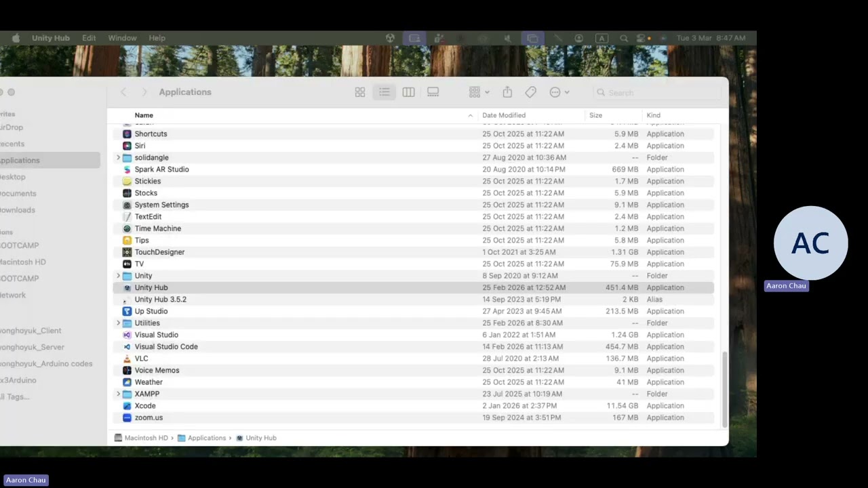Select the Spark AR Studio icon
The height and width of the screenshot is (488, 868).
coord(127,169)
